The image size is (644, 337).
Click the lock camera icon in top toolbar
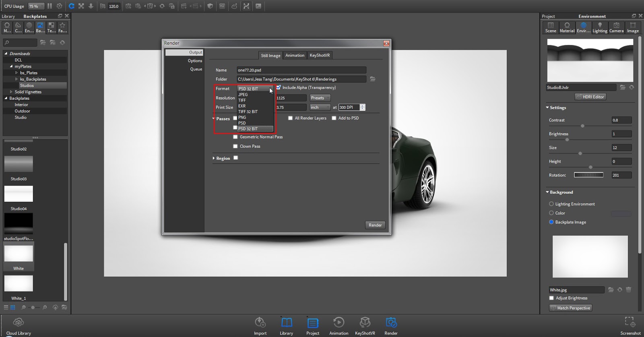(x=172, y=6)
